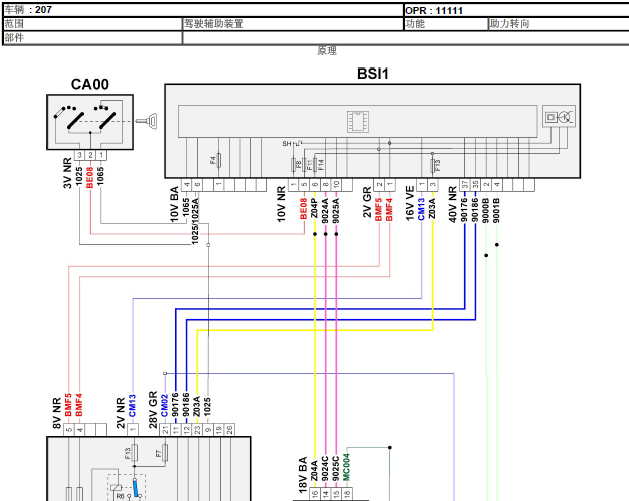The height and width of the screenshot is (501, 629).
Task: Select the 8V NR connector label
Action: tap(57, 413)
